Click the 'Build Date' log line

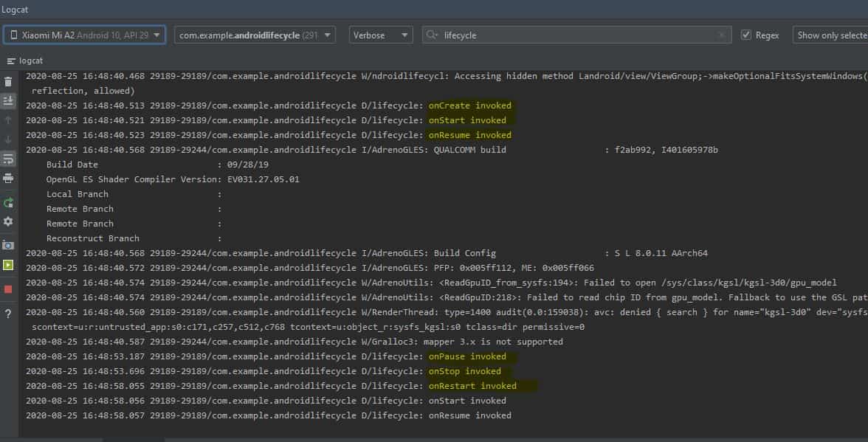158,165
